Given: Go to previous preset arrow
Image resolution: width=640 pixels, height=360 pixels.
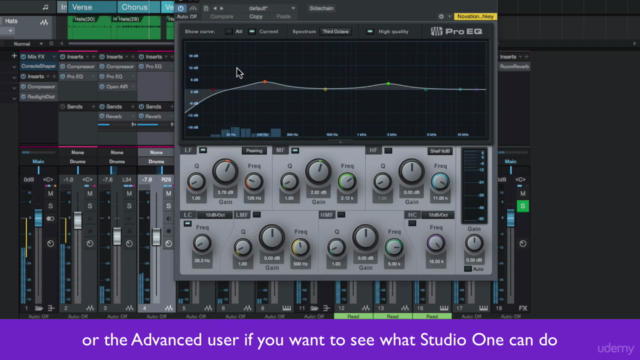Looking at the screenshot, I should [215, 8].
